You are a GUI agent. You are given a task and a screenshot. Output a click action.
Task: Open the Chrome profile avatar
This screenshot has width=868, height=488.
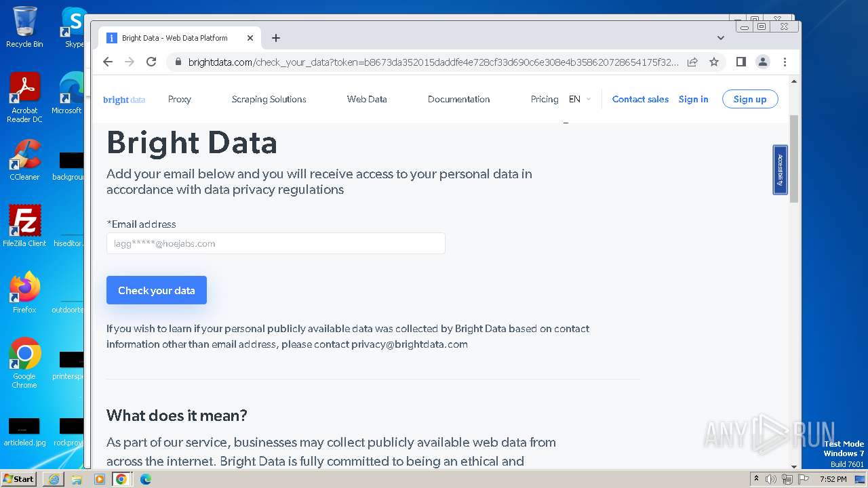pos(763,62)
